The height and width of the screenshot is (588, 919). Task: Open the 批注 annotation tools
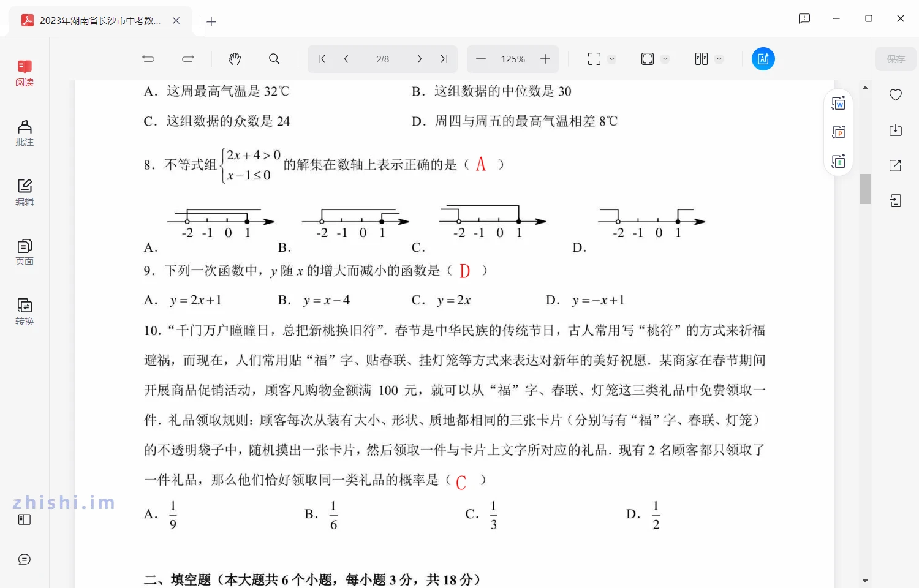click(x=25, y=133)
